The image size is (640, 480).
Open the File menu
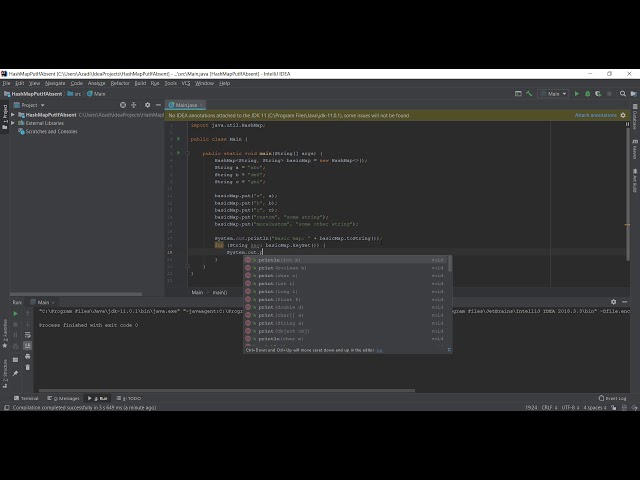(x=7, y=83)
